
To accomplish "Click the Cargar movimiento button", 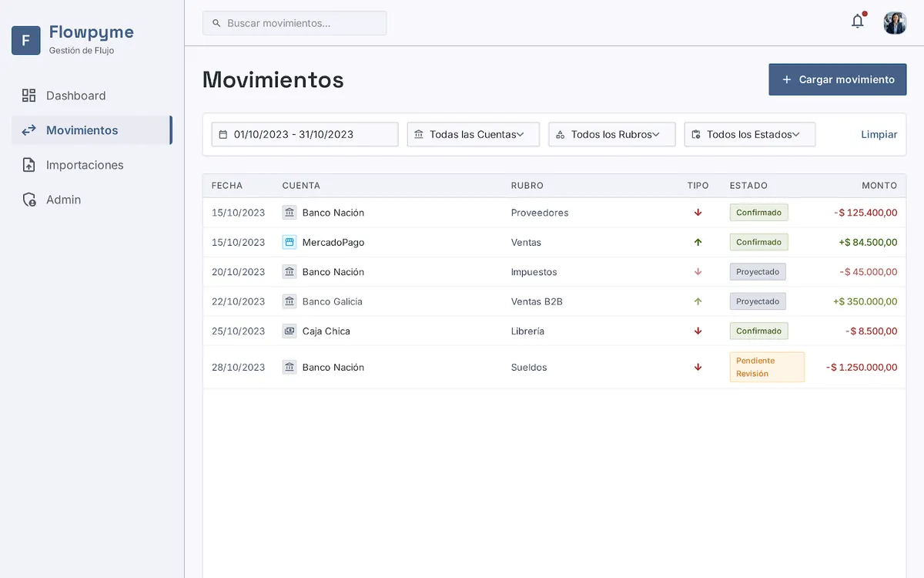I will click(838, 79).
